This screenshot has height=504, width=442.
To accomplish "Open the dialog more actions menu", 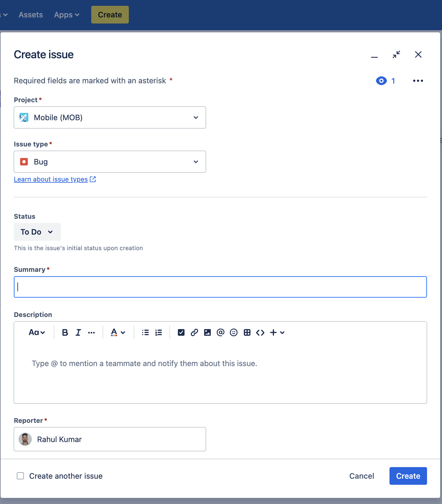I will [x=418, y=81].
